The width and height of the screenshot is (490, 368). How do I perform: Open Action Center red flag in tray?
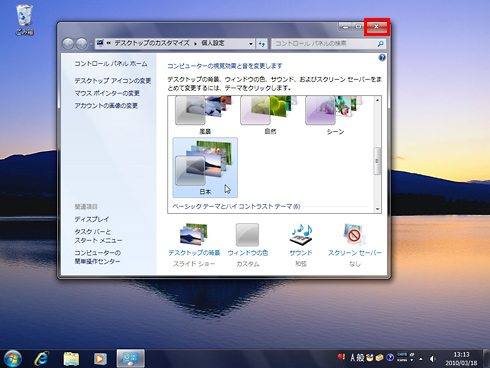pos(341,357)
